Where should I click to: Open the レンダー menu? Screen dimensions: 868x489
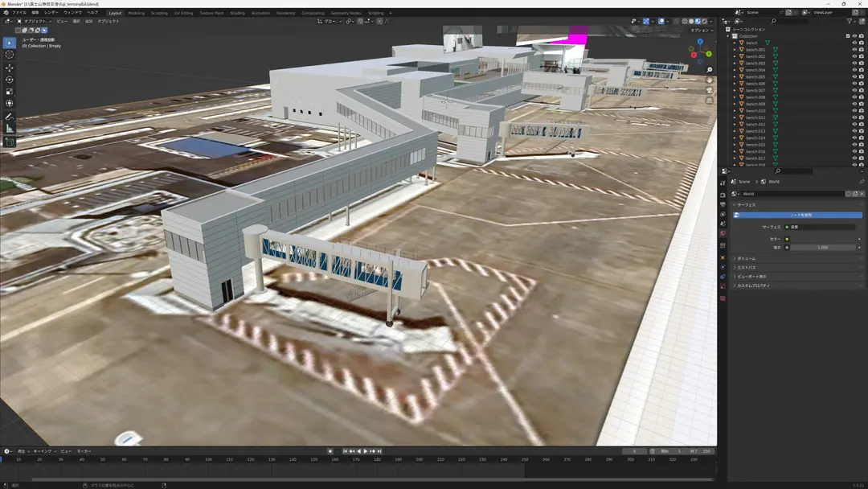[x=51, y=13]
